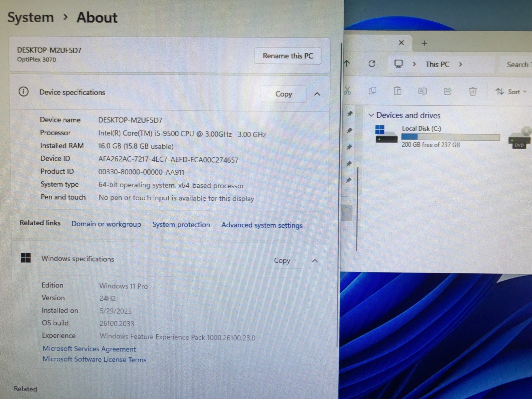Image resolution: width=532 pixels, height=399 pixels.
Task: Click the fifth pin icon in Explorer sidebar
Action: coord(348,180)
